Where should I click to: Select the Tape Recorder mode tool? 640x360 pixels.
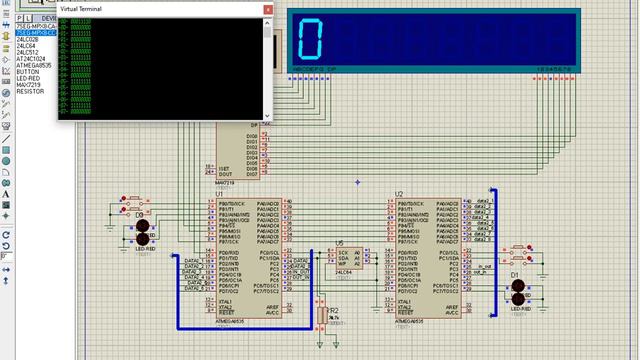6,82
